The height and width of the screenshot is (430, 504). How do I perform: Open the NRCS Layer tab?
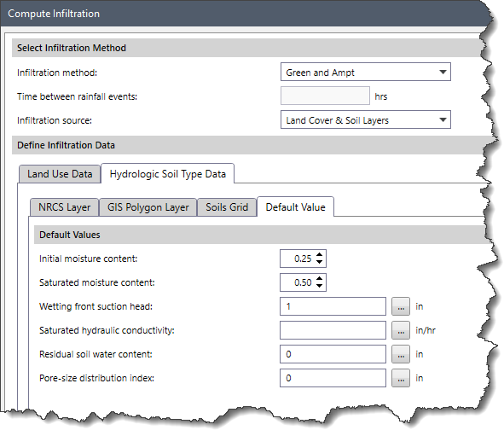[x=64, y=207]
